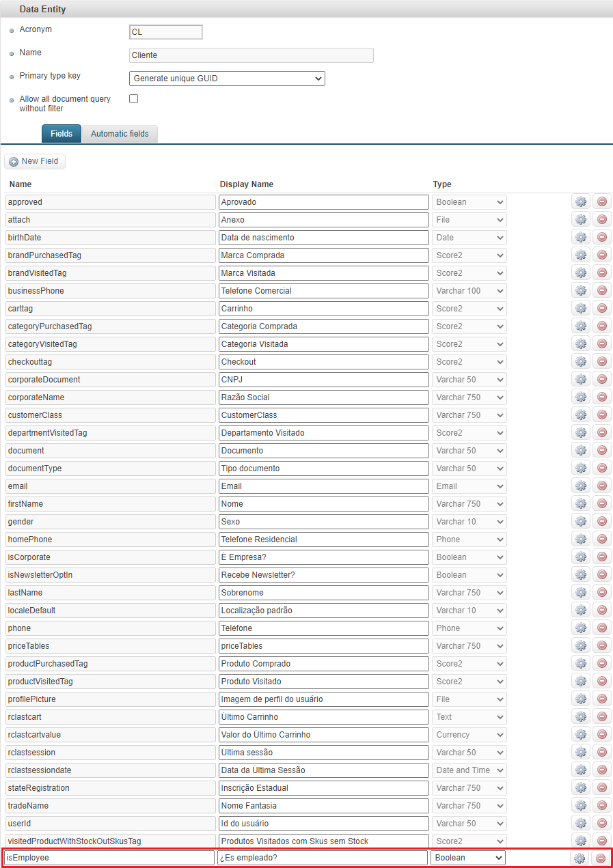Switch to the Automatic fields tab
The width and height of the screenshot is (613, 868).
pos(120,133)
